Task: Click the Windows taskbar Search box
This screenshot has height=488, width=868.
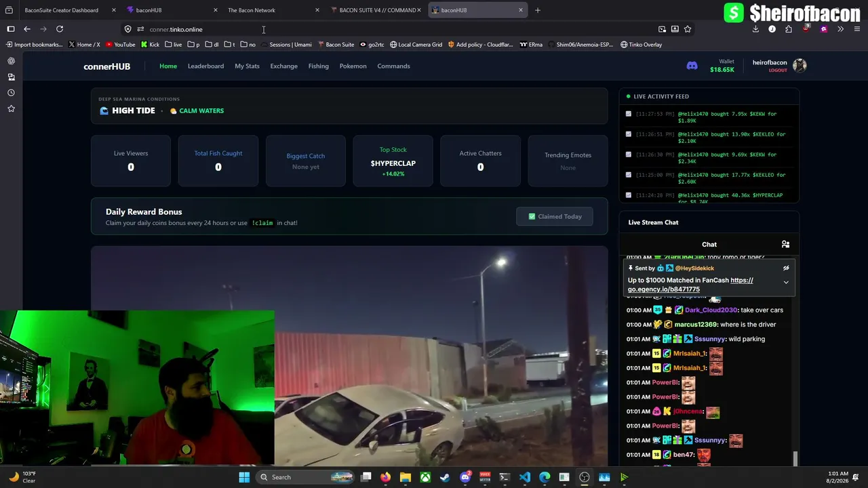Action: [x=303, y=477]
